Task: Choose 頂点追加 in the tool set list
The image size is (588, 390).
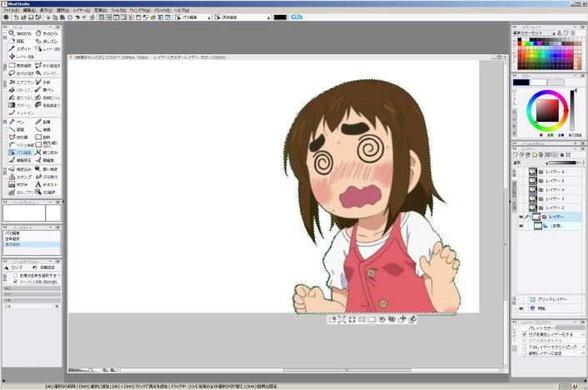Action: tap(32, 244)
